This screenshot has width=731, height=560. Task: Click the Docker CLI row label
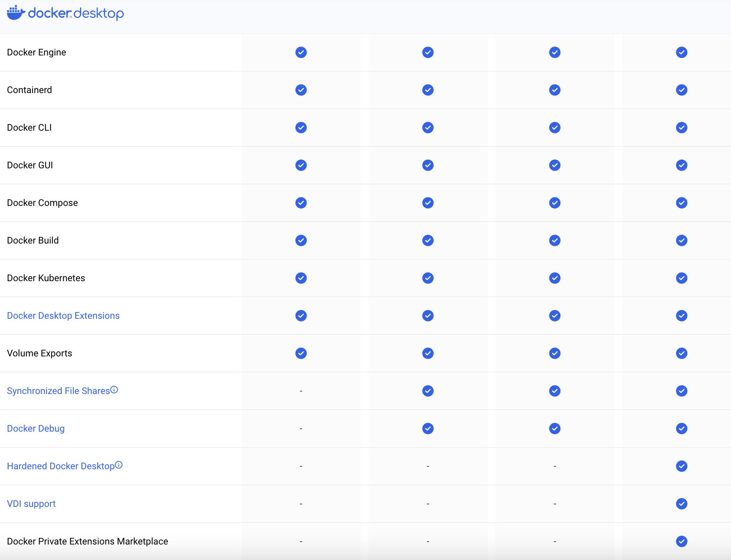tap(29, 128)
